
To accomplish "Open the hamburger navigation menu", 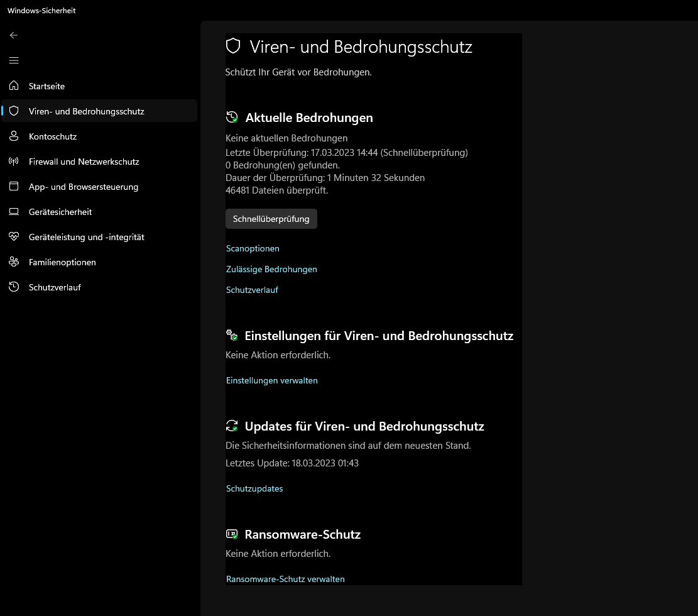I will 13,60.
